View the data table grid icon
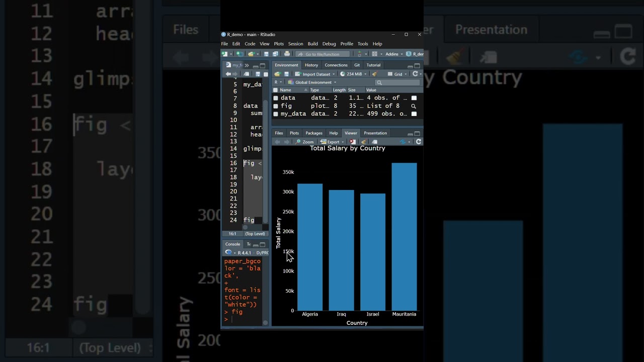 414,98
